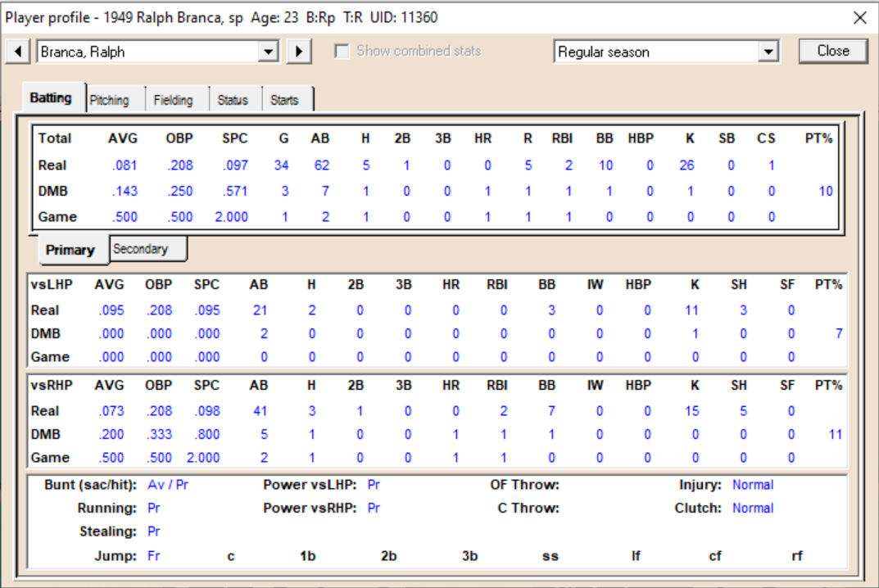Click the 1b position label
Image resolution: width=879 pixels, height=588 pixels.
click(308, 556)
